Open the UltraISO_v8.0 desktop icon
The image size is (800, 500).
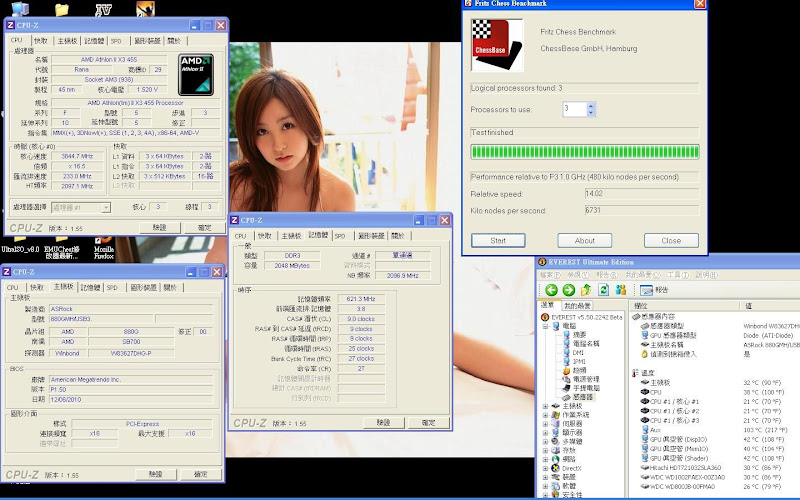[x=20, y=245]
